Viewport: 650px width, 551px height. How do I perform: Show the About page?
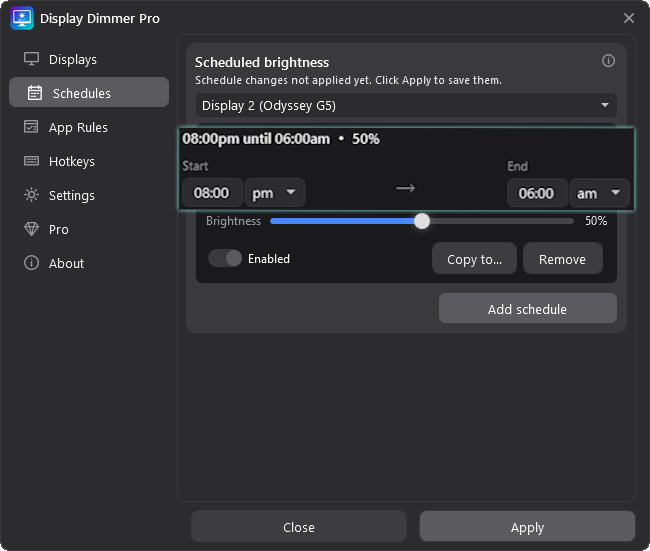(89, 263)
